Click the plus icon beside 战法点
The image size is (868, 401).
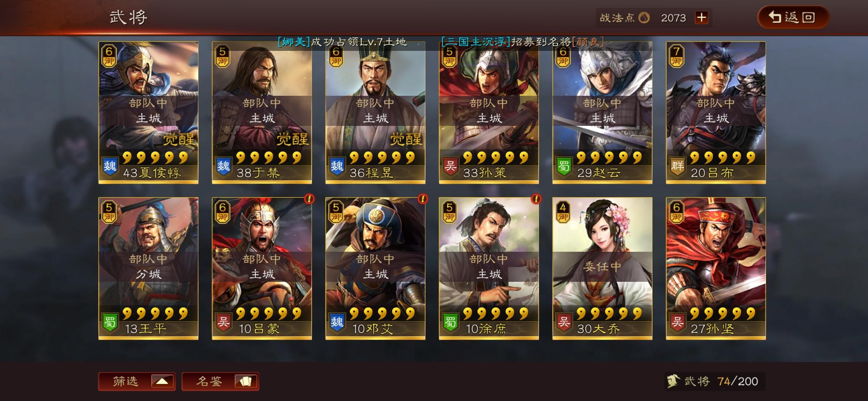click(x=701, y=17)
